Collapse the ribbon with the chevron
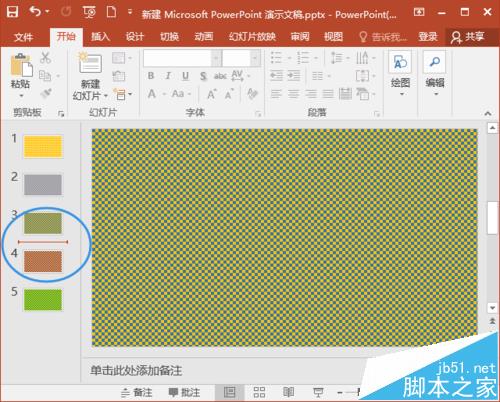The width and height of the screenshot is (500, 402). pyautogui.click(x=488, y=114)
